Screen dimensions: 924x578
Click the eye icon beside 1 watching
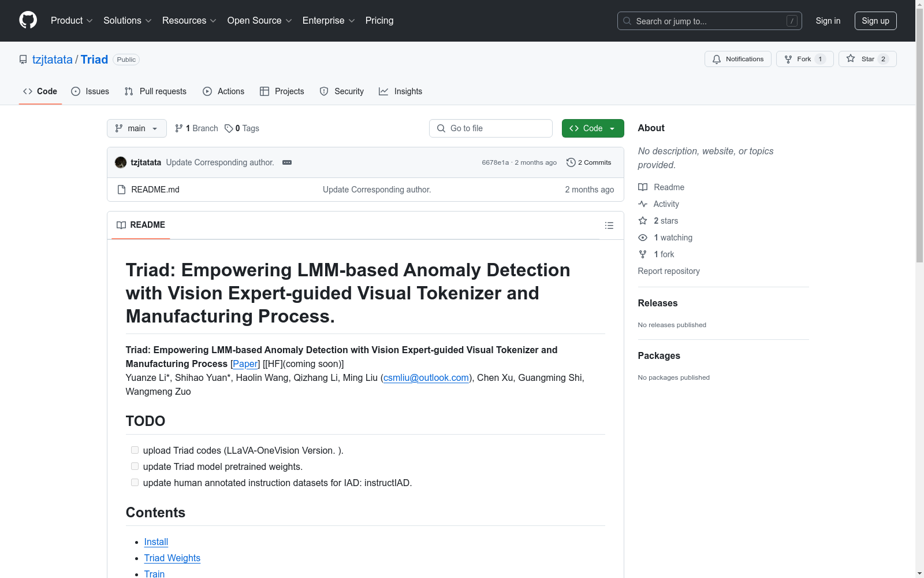coord(643,238)
